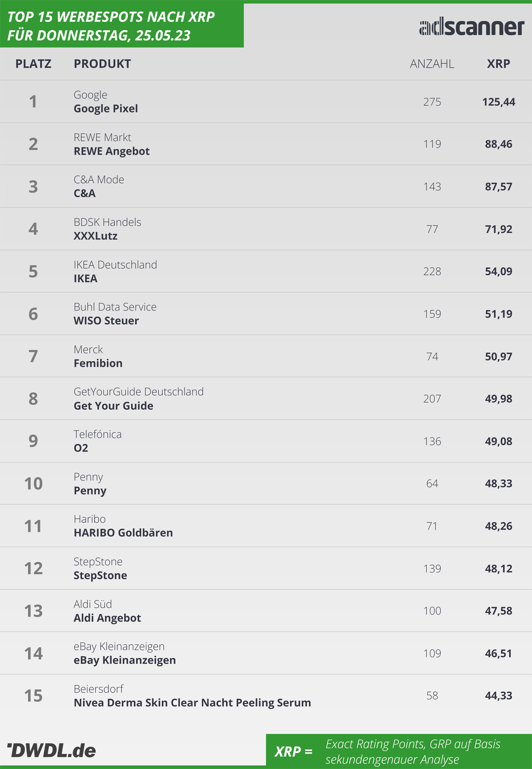Select the HARIBO Goldbären entry
532x769 pixels.
(x=123, y=533)
